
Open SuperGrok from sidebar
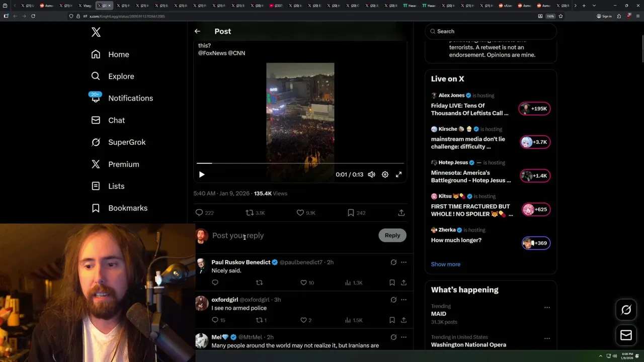[x=118, y=142]
